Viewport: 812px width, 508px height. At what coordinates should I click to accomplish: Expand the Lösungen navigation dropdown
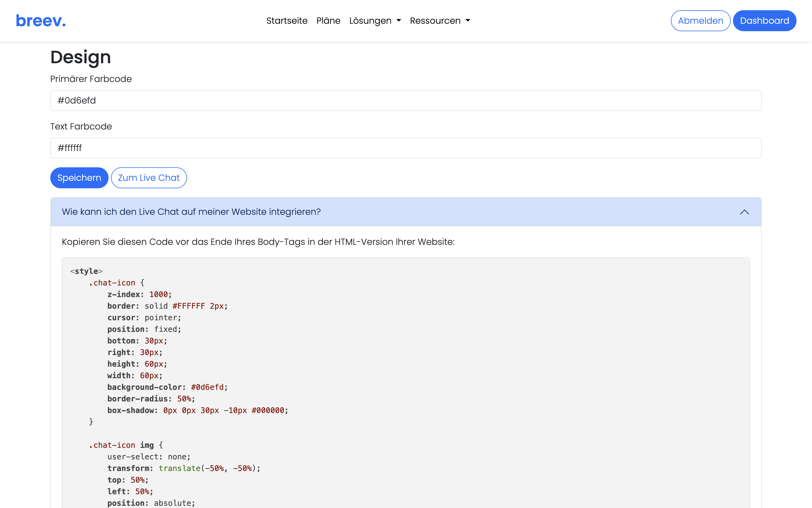(x=374, y=20)
